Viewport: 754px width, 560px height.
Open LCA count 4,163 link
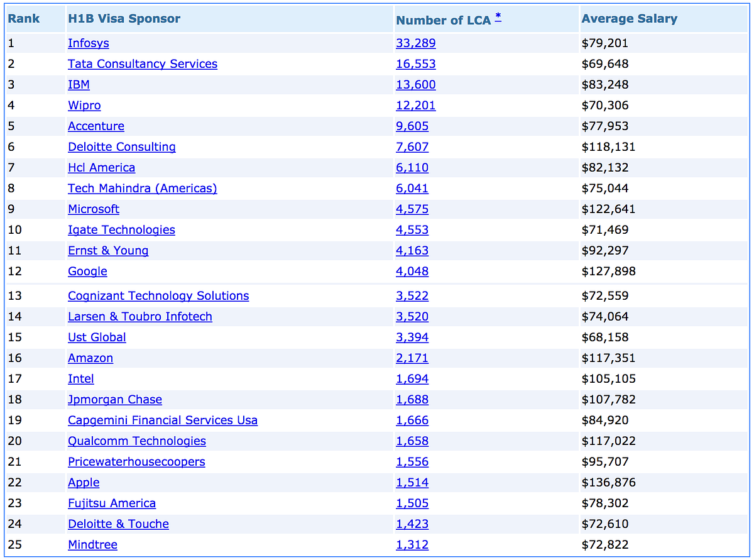click(412, 251)
